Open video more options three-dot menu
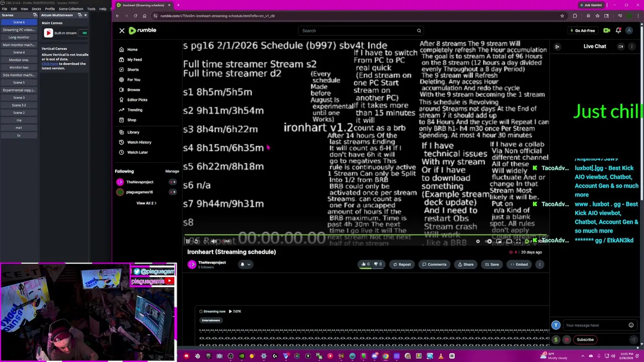The image size is (644, 362). (540, 264)
